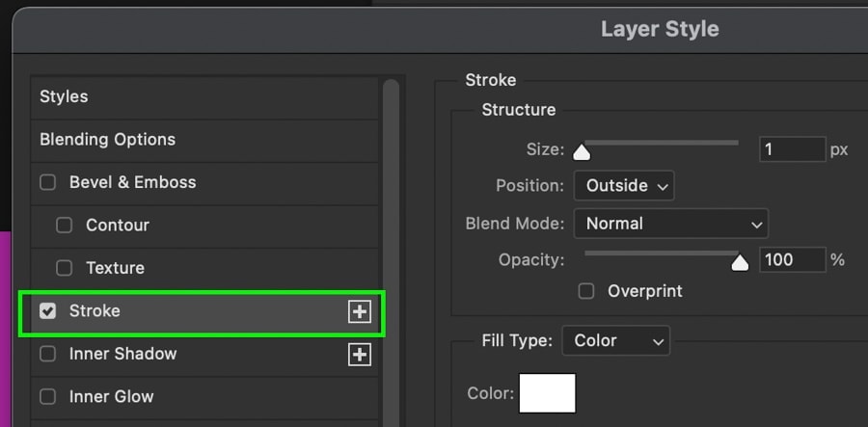Enable the Inner Glow checkbox
This screenshot has width=868, height=427.
tap(47, 396)
